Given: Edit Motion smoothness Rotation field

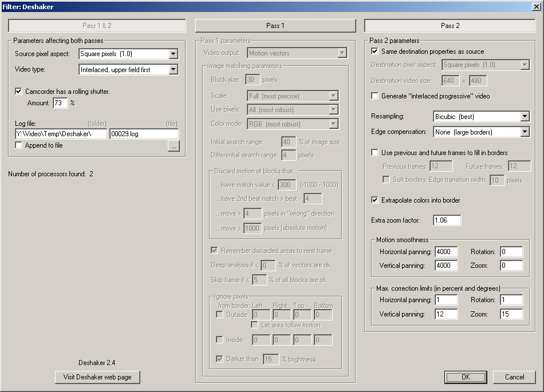Looking at the screenshot, I should [511, 252].
